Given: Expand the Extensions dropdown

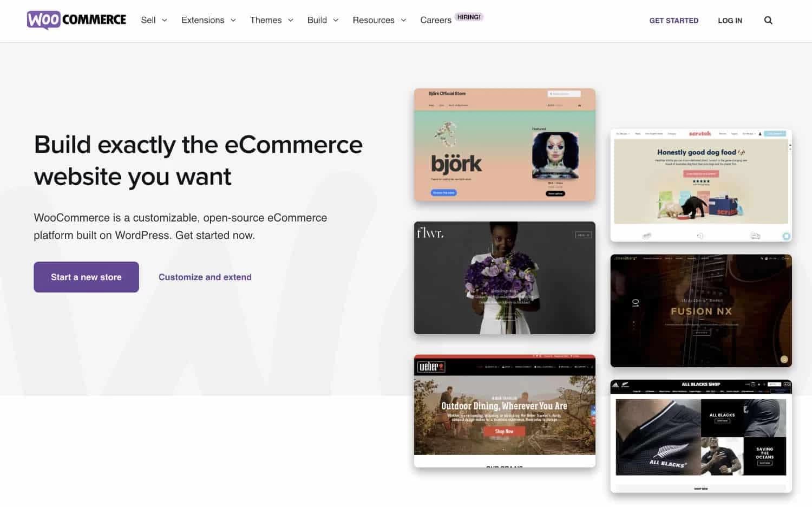Looking at the screenshot, I should pyautogui.click(x=208, y=20).
